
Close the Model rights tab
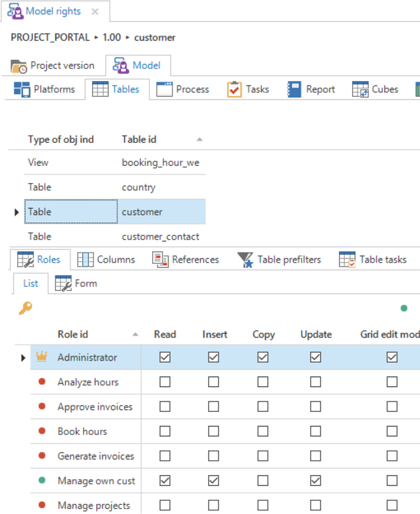tap(95, 12)
